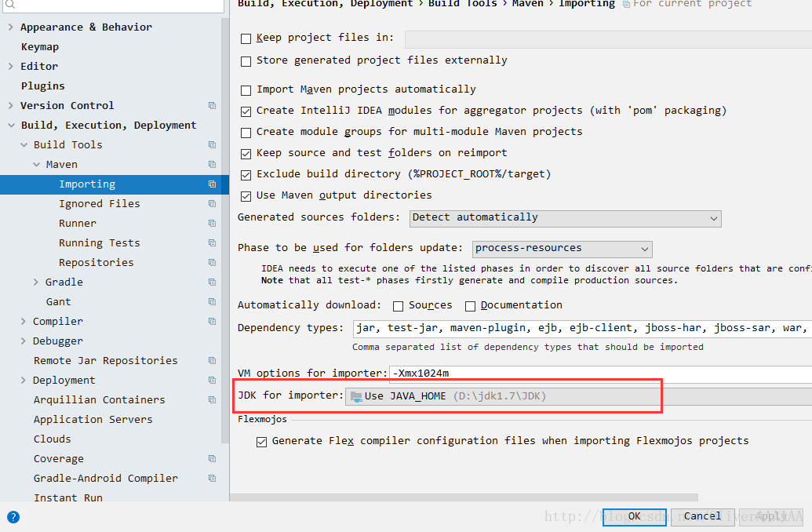Click the project-level icon beside Remote Jar Repositories

(x=212, y=360)
